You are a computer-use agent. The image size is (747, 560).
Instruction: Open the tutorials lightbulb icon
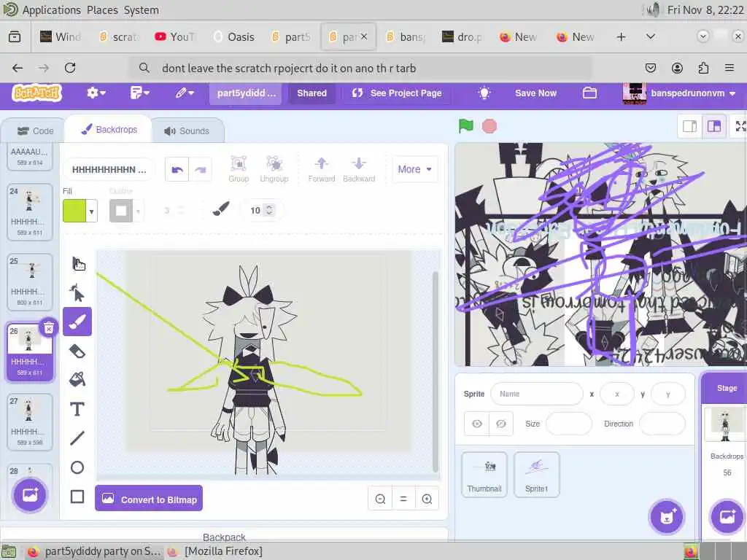[x=484, y=93]
